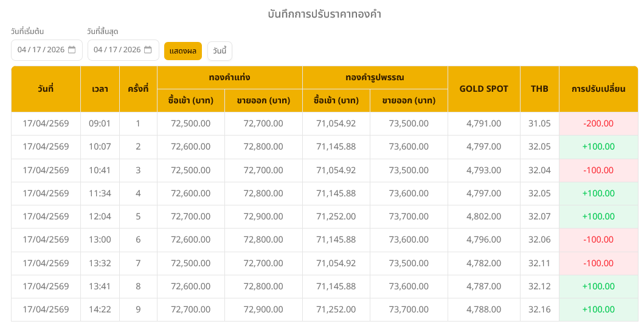Click the page title บันทึกการปรับราคาทองคำ
Image resolution: width=644 pixels, height=327 pixels.
coord(324,13)
